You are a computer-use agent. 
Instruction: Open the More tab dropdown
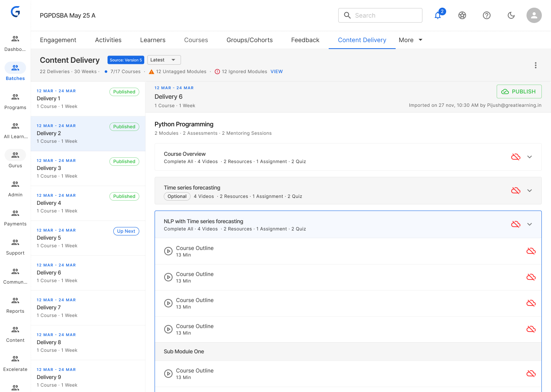[x=411, y=40]
